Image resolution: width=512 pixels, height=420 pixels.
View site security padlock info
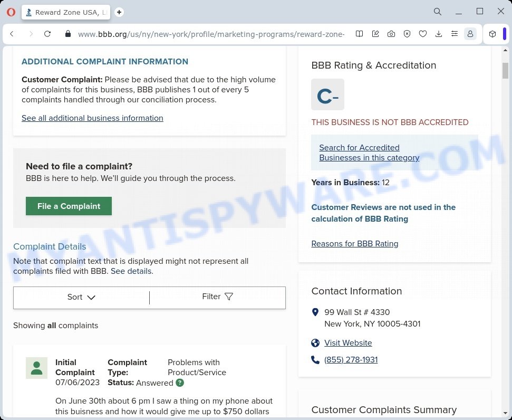point(68,34)
